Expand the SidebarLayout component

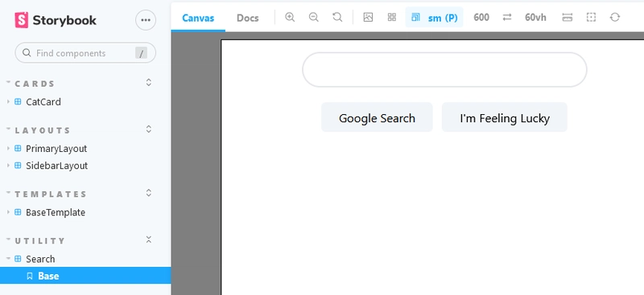(x=56, y=166)
